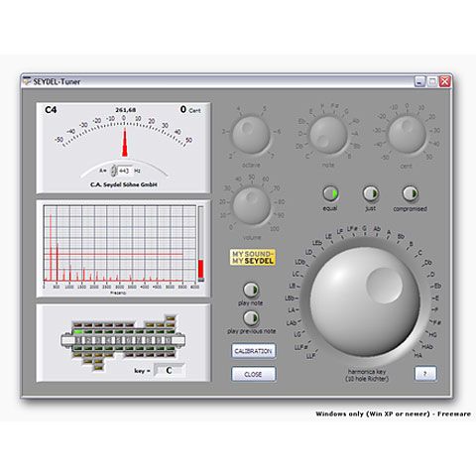Select HA on the harmonica key dial

(x=417, y=355)
